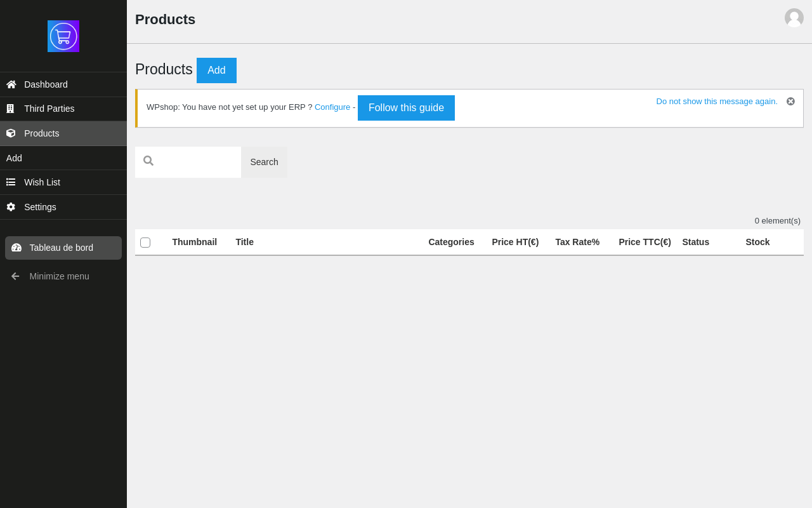Go to Wish List menu item
The height and width of the screenshot is (508, 812).
[x=63, y=182]
